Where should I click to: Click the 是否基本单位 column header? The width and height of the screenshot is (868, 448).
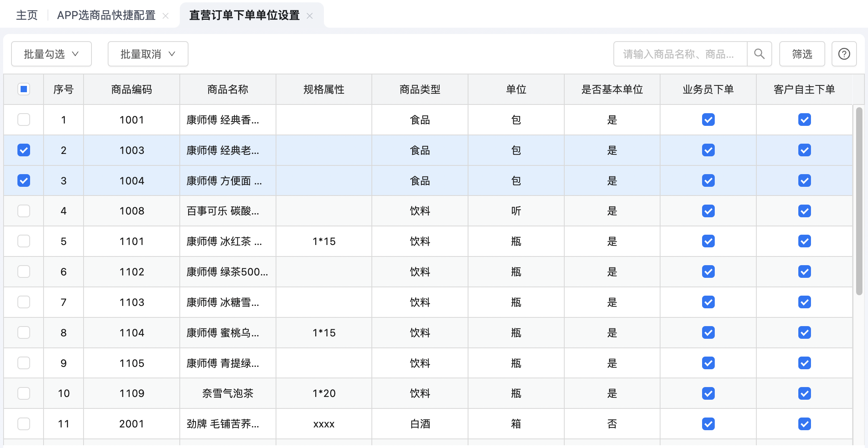(612, 89)
